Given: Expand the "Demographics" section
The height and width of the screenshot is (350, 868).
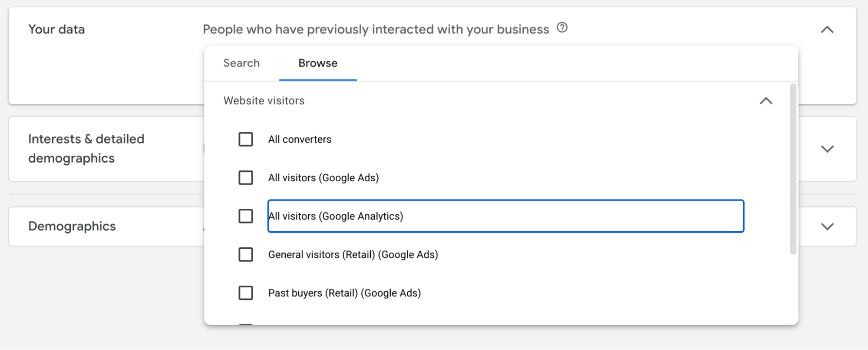Looking at the screenshot, I should (x=828, y=226).
